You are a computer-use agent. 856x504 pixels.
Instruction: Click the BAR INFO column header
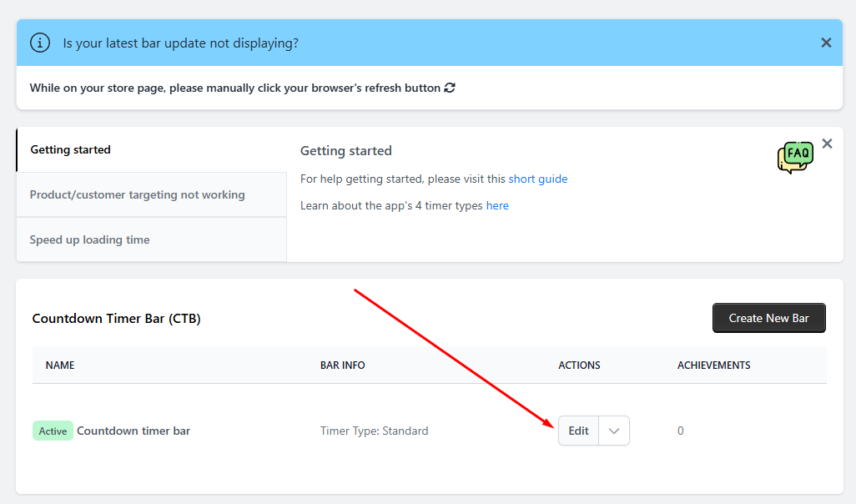[x=343, y=365]
